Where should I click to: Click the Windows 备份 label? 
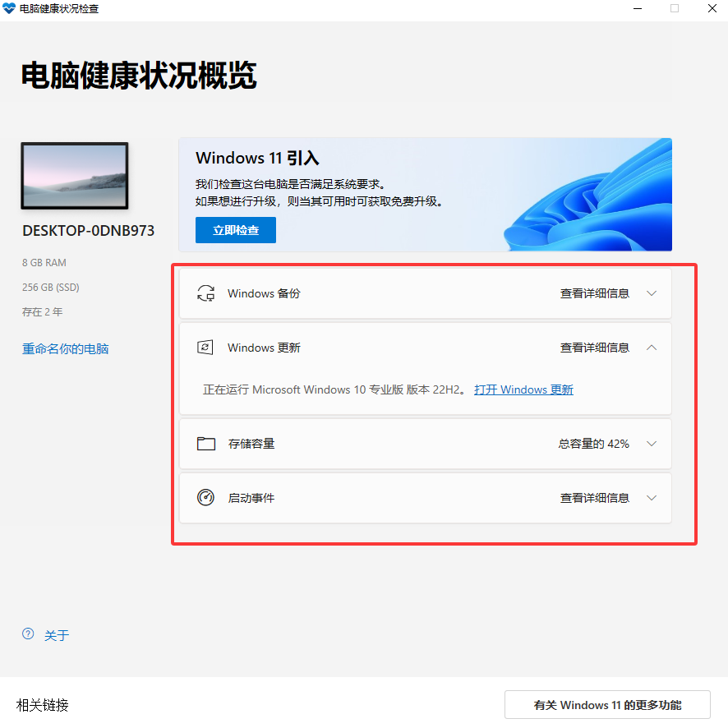264,293
